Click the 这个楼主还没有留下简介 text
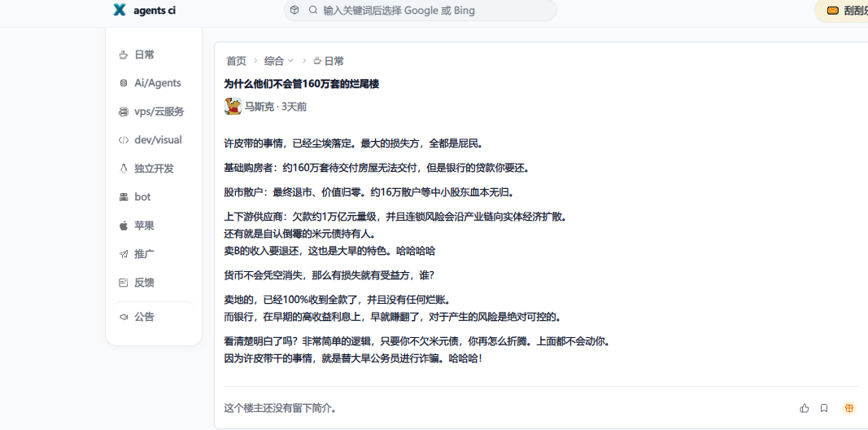This screenshot has height=430, width=868. point(280,408)
